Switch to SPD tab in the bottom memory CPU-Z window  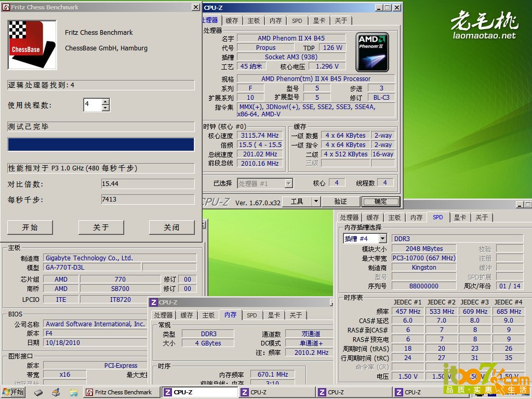point(252,315)
